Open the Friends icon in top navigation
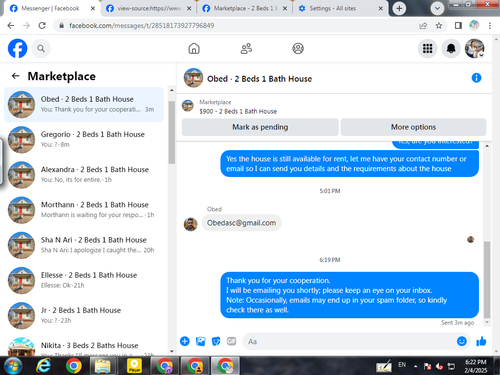Image resolution: width=500 pixels, height=375 pixels. (246, 49)
